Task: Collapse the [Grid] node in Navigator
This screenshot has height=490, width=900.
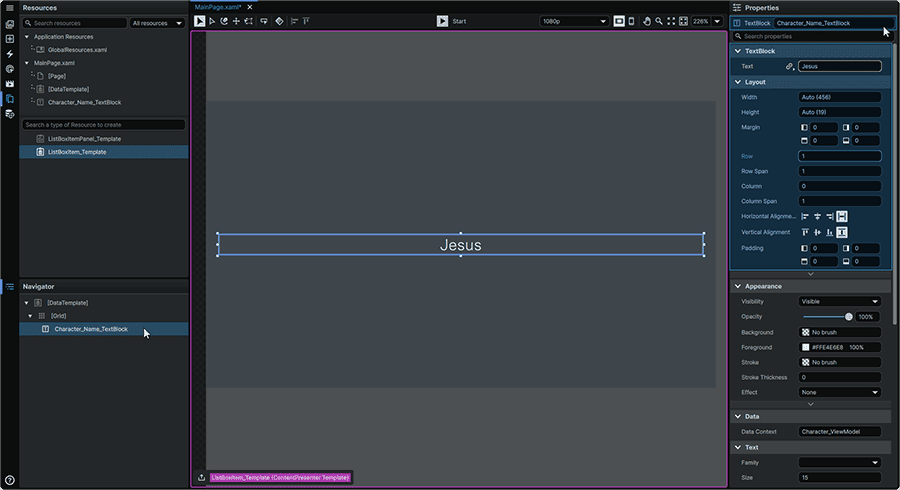Action: tap(30, 316)
